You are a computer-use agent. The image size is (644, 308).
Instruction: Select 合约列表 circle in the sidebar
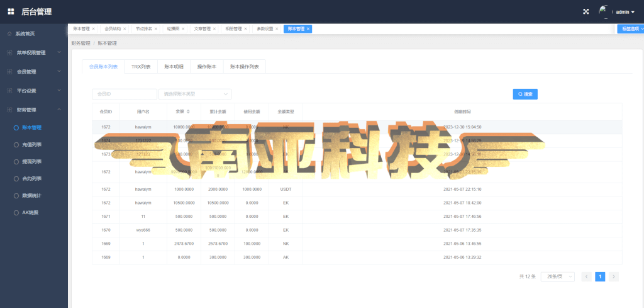pos(16,179)
